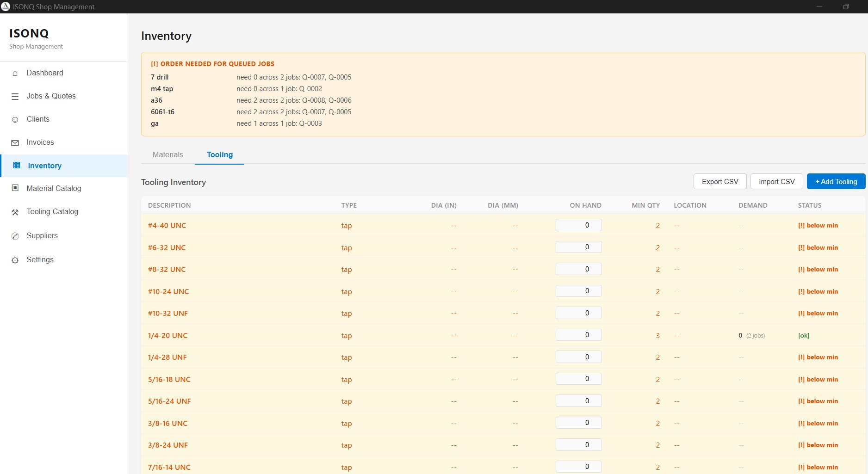Open the Dashboard from the sidebar

coord(44,73)
